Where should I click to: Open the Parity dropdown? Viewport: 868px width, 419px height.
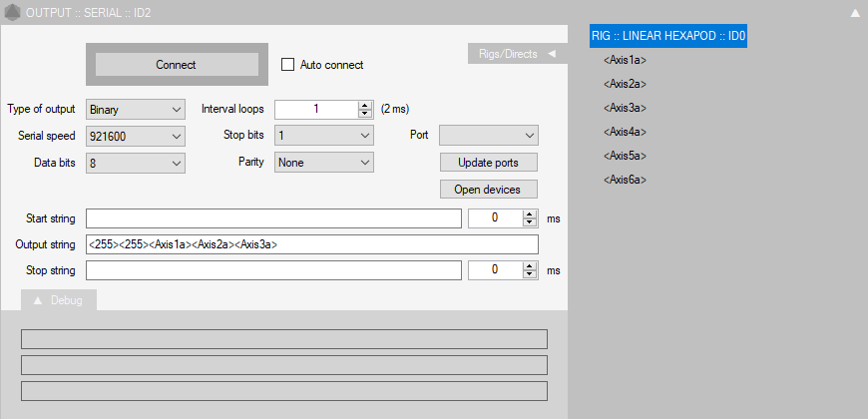click(x=324, y=163)
